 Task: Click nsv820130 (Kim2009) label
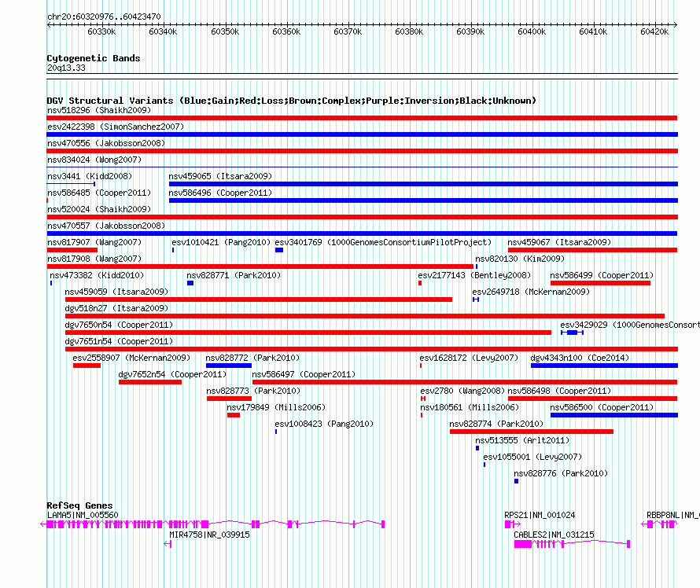(x=520, y=259)
